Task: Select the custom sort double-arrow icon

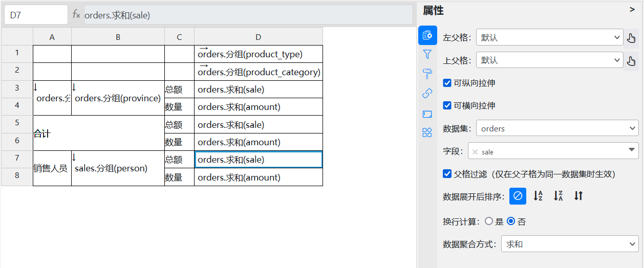Action: [x=578, y=195]
